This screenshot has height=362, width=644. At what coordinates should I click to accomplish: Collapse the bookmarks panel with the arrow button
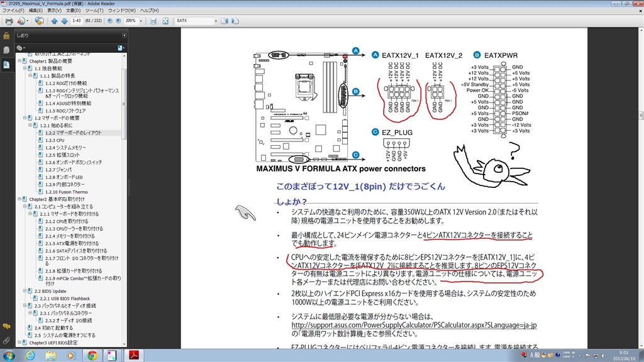point(124,36)
